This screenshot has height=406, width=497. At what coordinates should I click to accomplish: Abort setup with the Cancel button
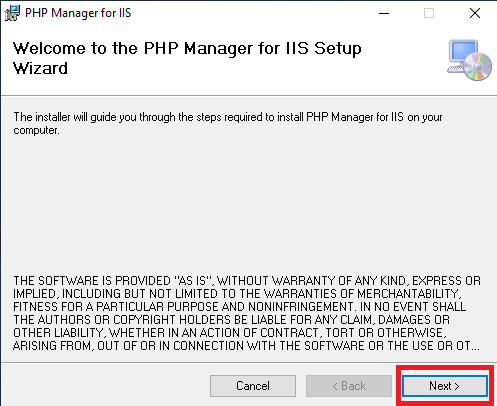pos(253,386)
